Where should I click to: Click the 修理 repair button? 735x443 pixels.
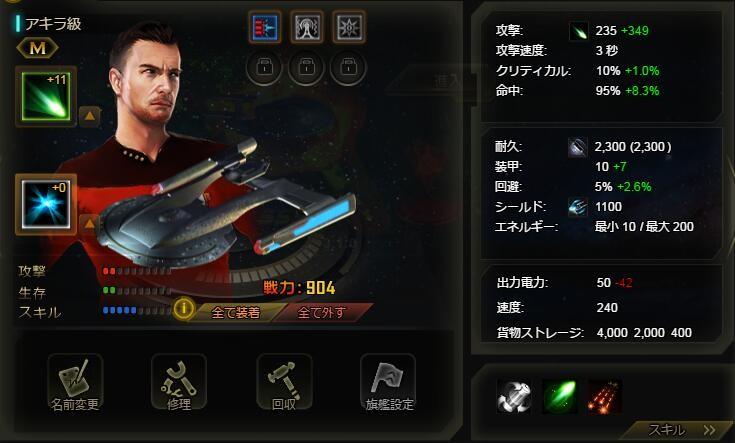coord(179,383)
